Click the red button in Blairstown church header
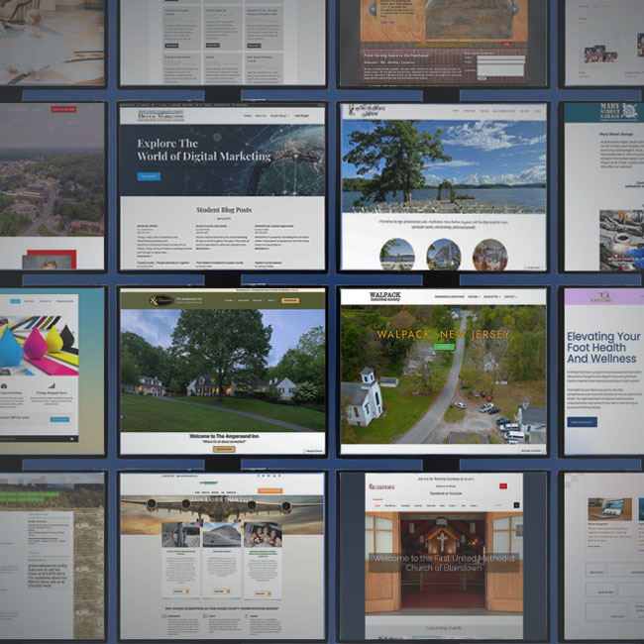This screenshot has width=644, height=644. pyautogui.click(x=502, y=486)
